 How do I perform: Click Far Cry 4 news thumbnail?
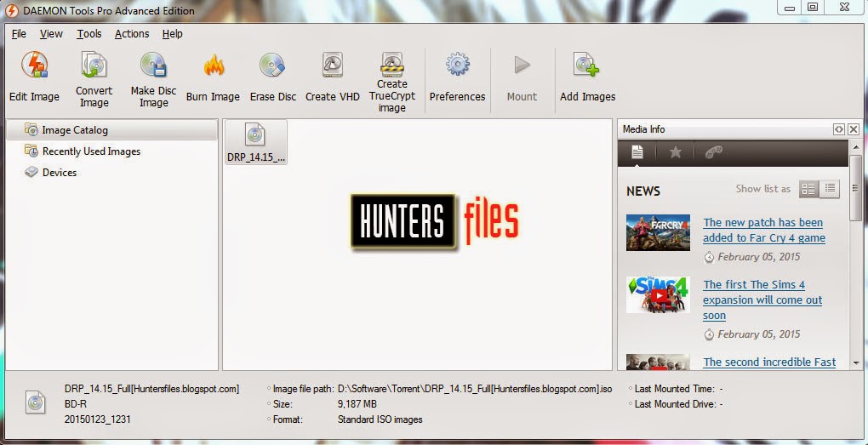658,232
